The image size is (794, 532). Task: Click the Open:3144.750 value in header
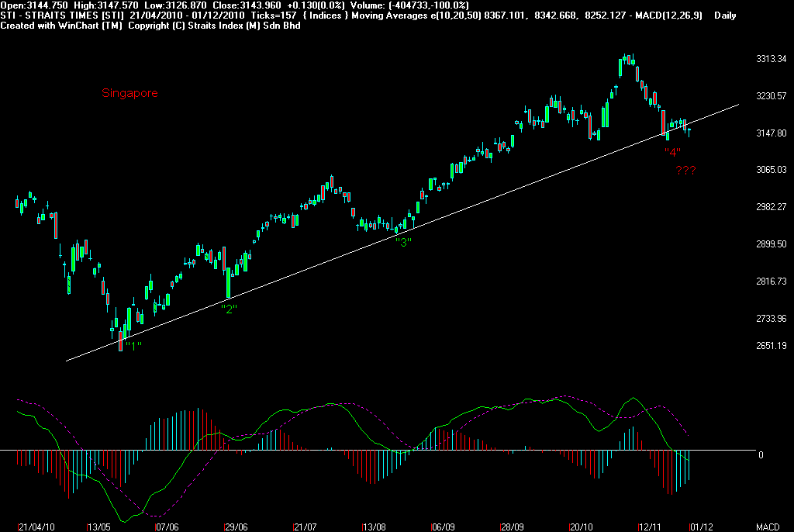point(34,5)
